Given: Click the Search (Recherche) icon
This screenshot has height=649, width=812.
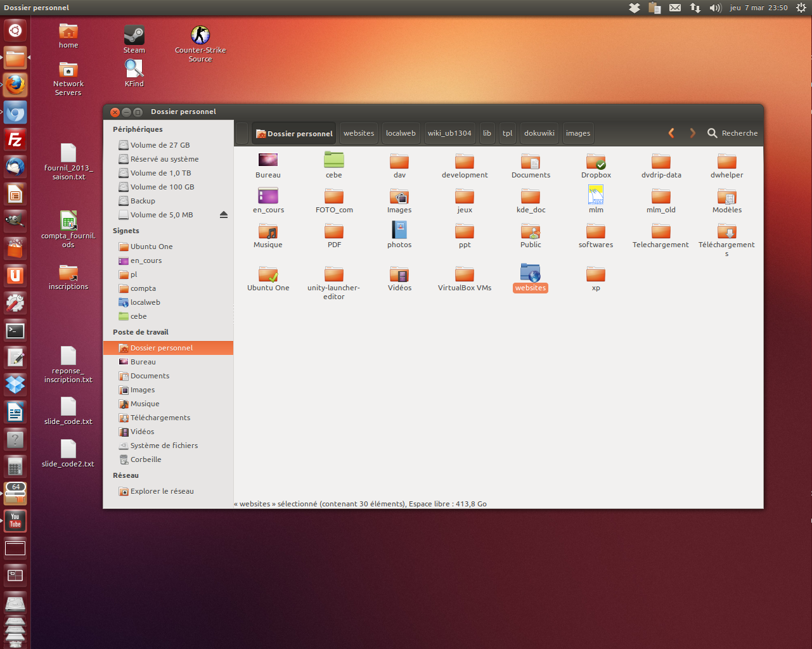Looking at the screenshot, I should (712, 133).
